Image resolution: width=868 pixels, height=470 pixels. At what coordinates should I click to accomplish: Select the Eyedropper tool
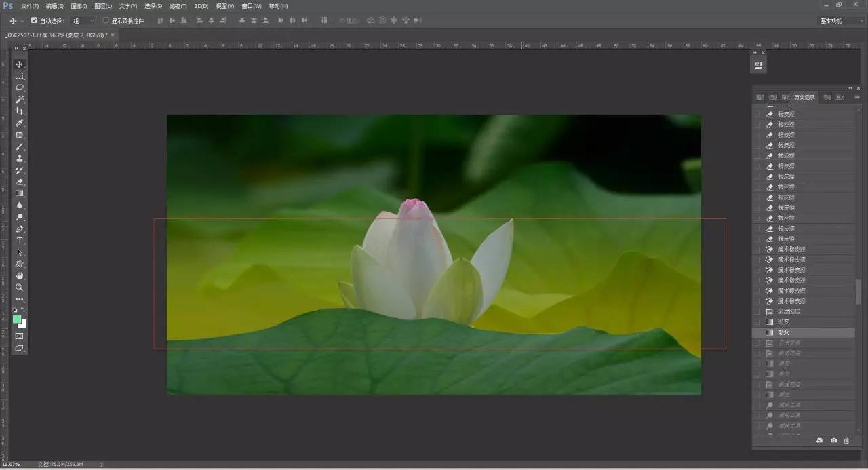pos(20,123)
